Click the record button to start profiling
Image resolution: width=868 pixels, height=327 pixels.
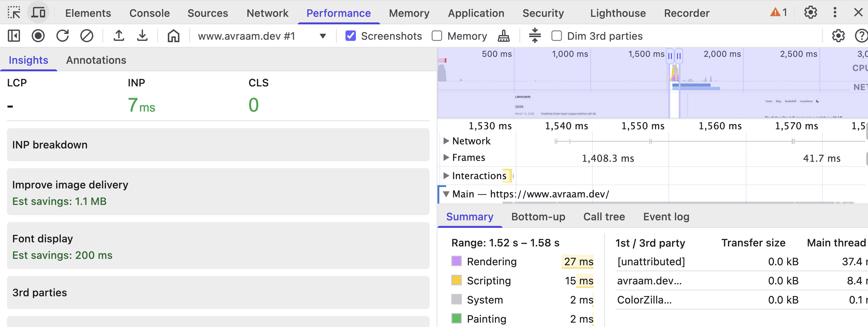[x=38, y=36]
